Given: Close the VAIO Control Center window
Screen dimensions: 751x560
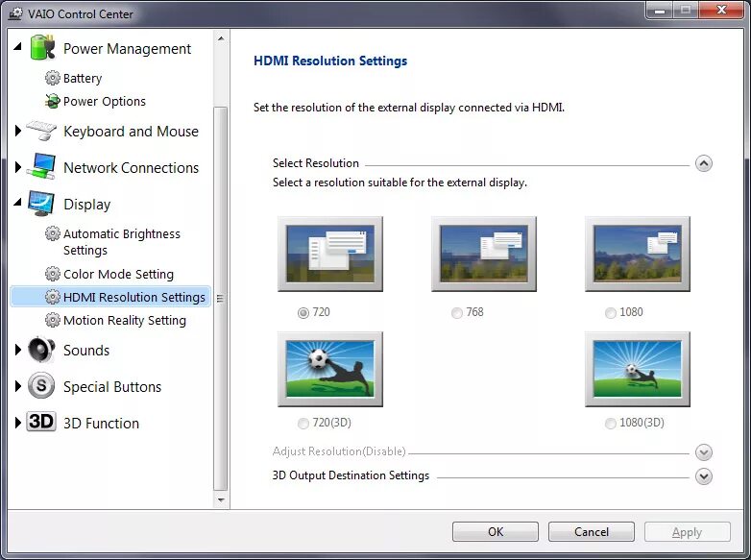Looking at the screenshot, I should (x=722, y=10).
